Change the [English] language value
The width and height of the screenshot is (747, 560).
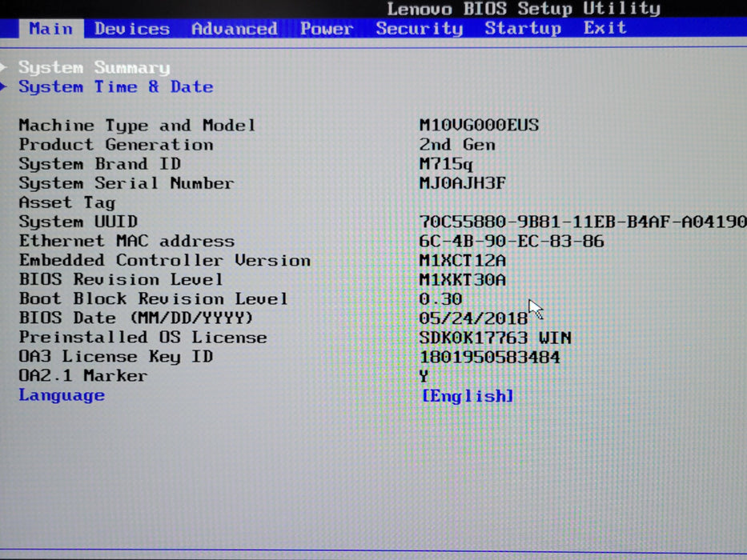pyautogui.click(x=468, y=396)
